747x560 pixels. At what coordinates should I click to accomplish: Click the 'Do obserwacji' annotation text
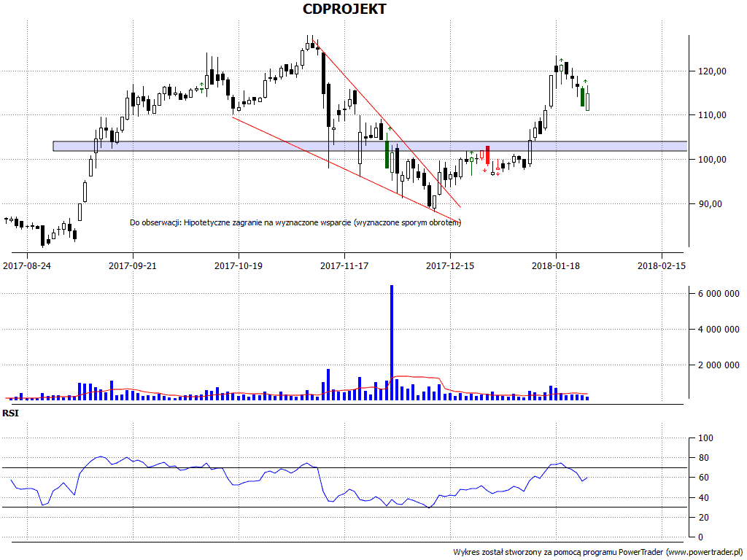click(295, 222)
